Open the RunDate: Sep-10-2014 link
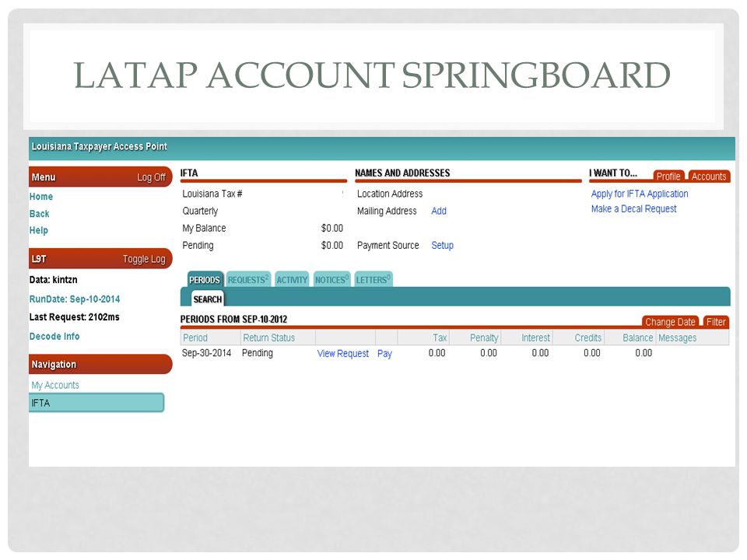The height and width of the screenshot is (560, 747). (75, 299)
